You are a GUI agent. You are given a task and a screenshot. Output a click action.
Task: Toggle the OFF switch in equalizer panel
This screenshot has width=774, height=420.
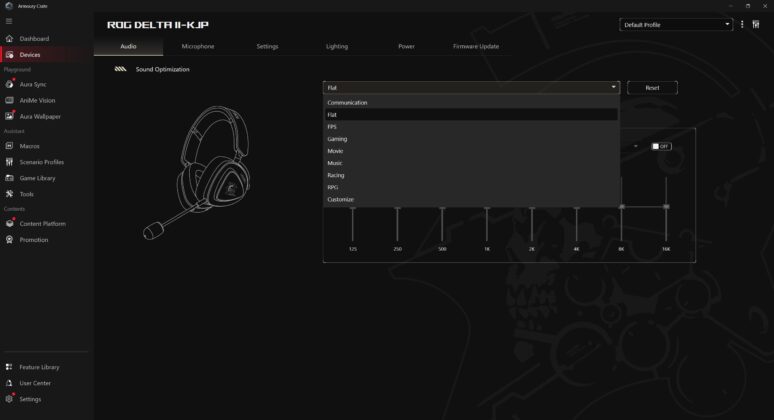661,146
